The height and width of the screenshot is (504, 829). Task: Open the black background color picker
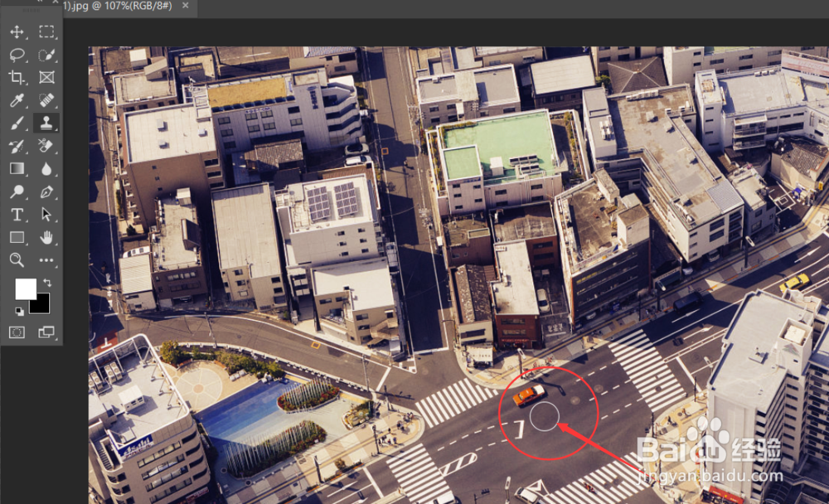[41, 304]
